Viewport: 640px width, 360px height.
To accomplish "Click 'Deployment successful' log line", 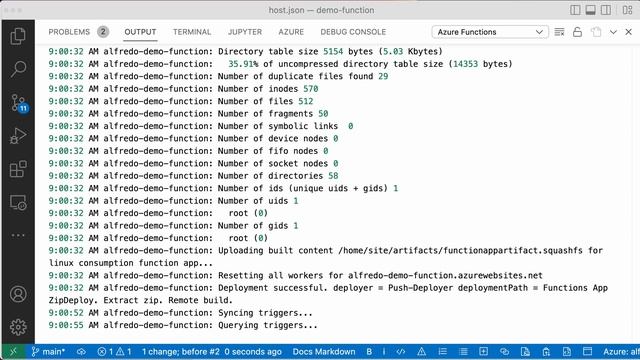I will click(328, 294).
